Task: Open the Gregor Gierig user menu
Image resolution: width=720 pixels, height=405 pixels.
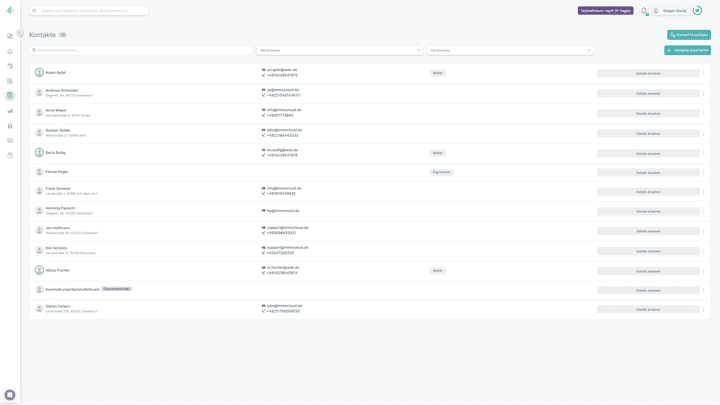Action: [x=669, y=11]
